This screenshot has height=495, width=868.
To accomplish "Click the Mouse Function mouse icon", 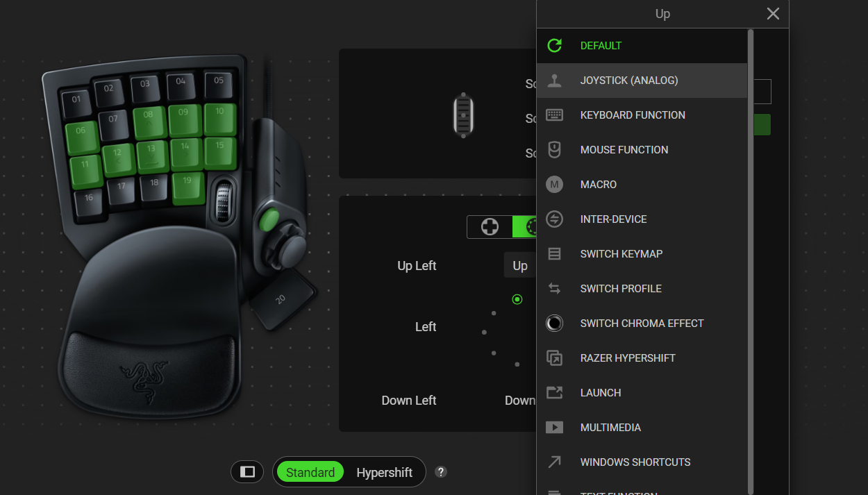I will pyautogui.click(x=554, y=150).
